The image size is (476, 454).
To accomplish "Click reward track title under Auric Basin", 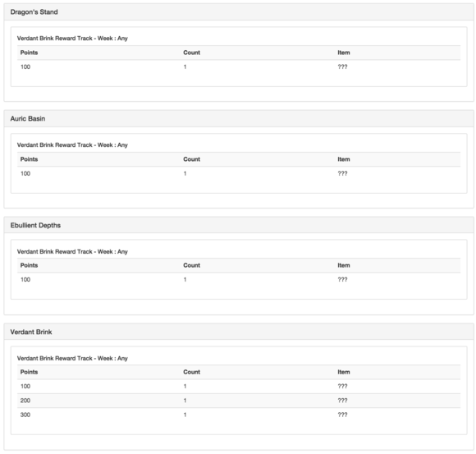I will point(72,145).
